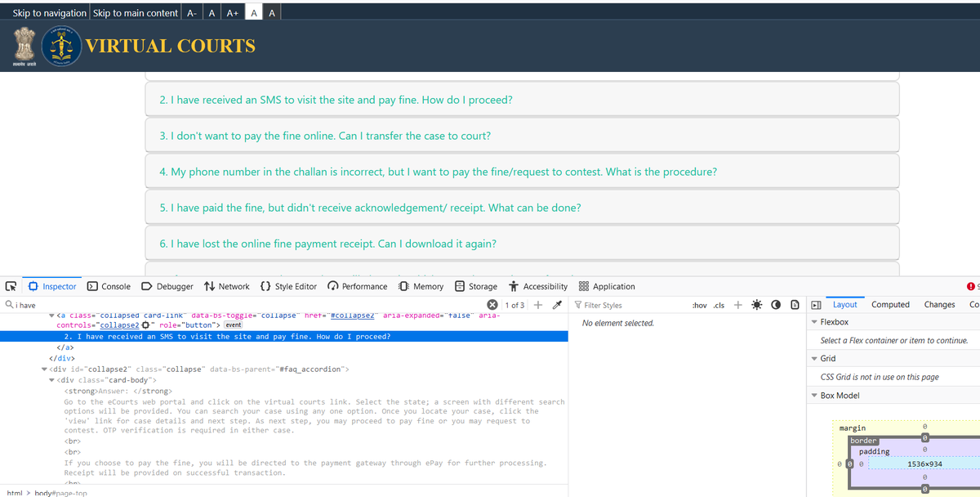Reset font size with plain A button

coord(212,12)
